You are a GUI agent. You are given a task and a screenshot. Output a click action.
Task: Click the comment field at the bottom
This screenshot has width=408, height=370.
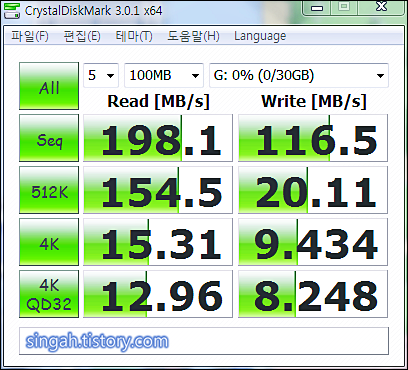point(204,341)
